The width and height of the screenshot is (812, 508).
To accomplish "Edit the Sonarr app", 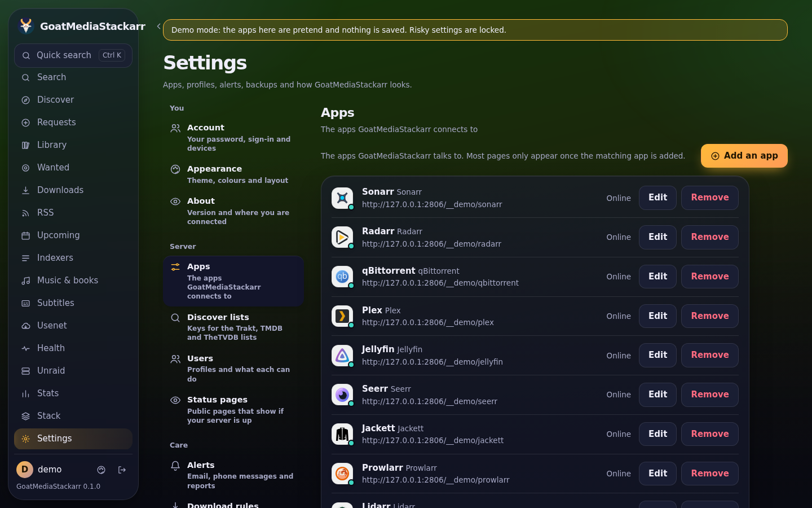I will 657,198.
